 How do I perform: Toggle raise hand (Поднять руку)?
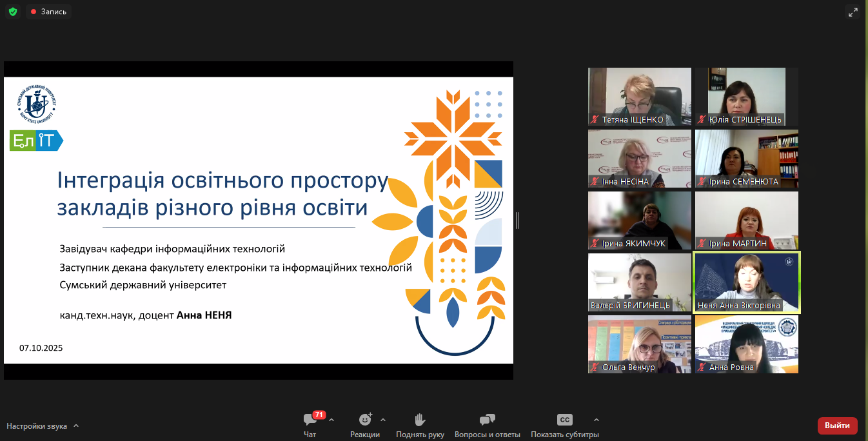(x=420, y=420)
